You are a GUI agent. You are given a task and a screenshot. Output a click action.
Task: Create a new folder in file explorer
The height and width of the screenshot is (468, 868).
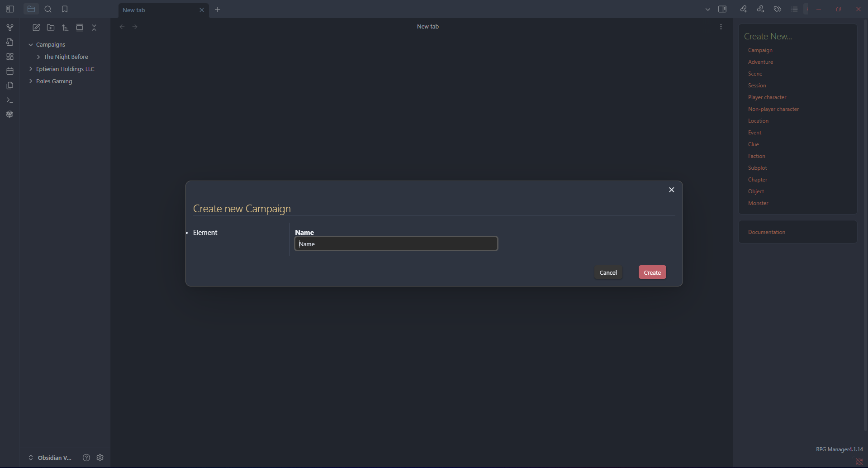point(51,28)
